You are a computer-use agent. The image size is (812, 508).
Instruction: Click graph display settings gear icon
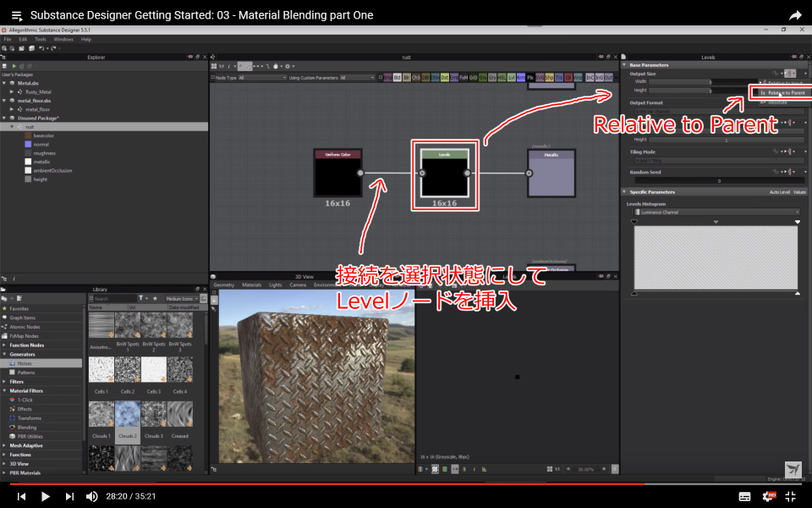coord(288,66)
